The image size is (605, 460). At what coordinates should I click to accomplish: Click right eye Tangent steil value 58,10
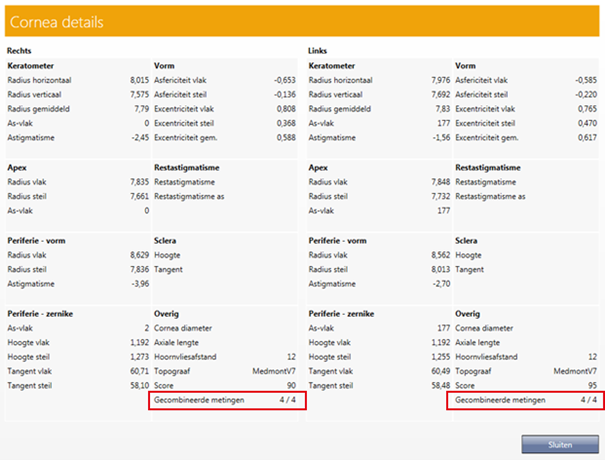pyautogui.click(x=137, y=385)
